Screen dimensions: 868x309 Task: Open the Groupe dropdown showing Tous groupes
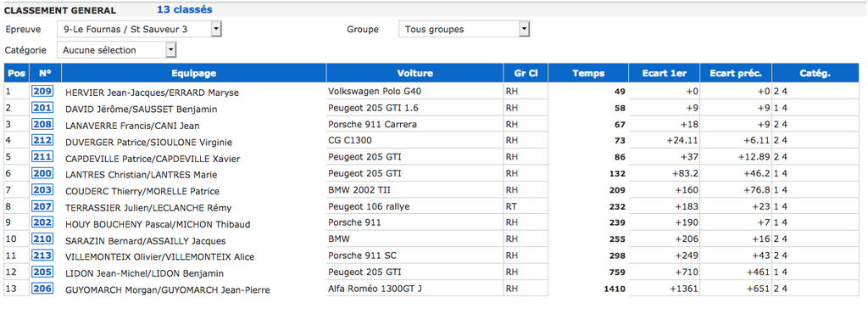tap(464, 30)
